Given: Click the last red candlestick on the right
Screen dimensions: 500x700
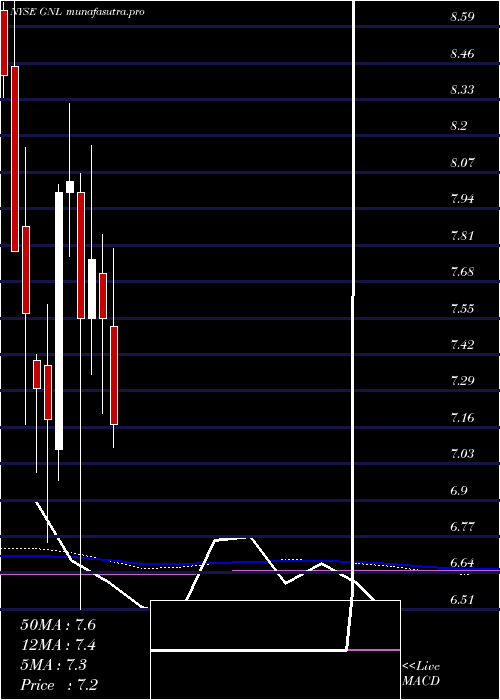Looking at the screenshot, I should 114,375.
